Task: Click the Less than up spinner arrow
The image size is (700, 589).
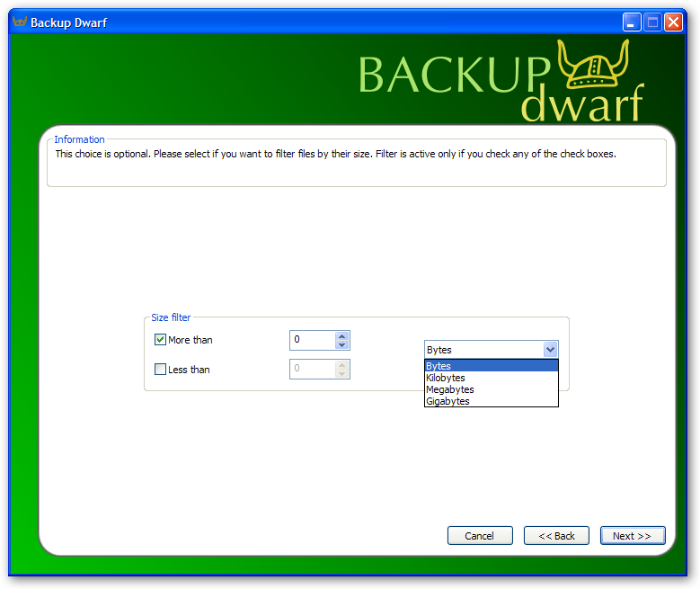Action: tap(342, 365)
